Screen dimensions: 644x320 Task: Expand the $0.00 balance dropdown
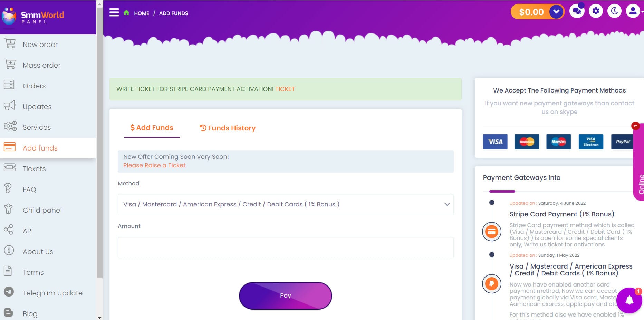pos(556,12)
